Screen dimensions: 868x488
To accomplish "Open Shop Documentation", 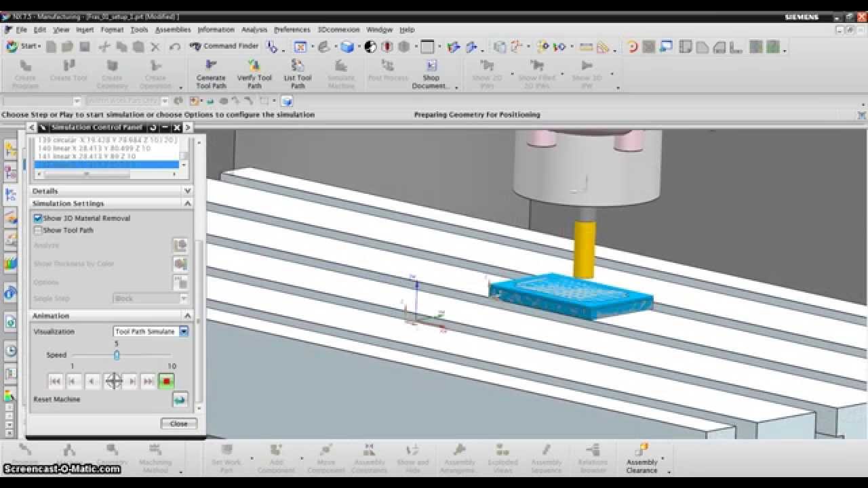I will [x=431, y=74].
